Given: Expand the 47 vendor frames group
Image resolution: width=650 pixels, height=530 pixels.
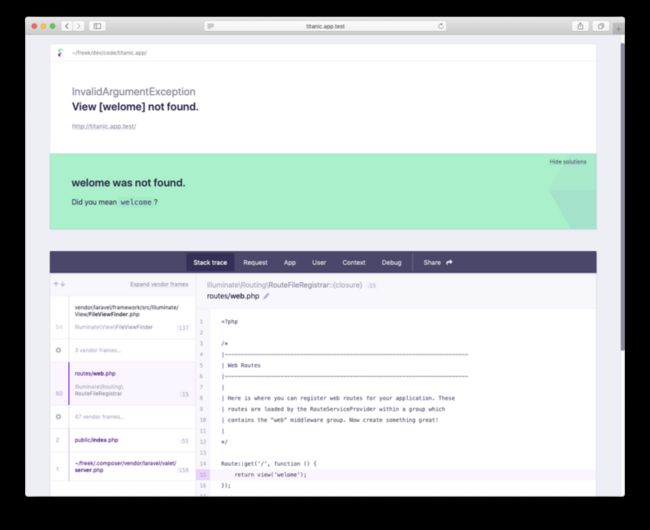Looking at the screenshot, I should 123,416.
